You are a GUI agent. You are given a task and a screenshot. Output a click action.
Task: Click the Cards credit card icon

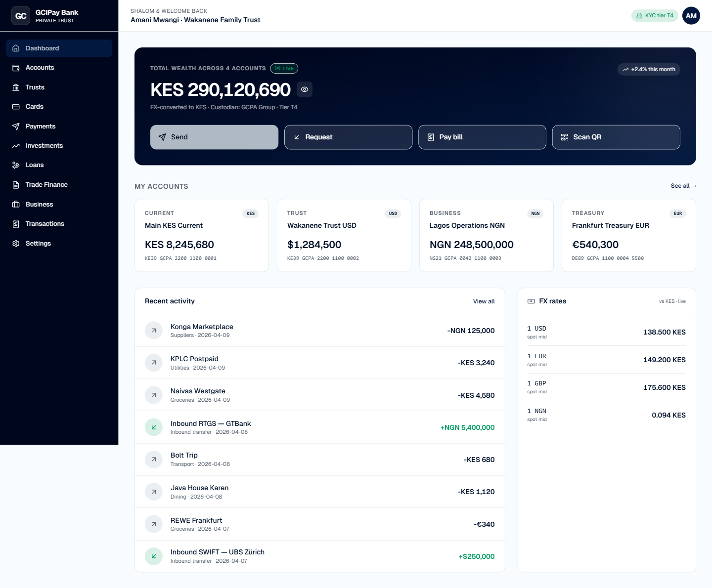[16, 107]
